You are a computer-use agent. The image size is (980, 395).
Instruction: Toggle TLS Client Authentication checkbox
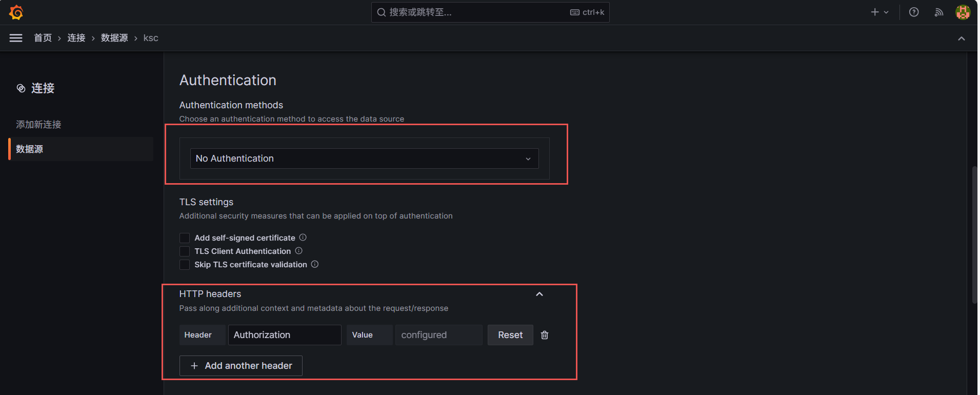point(185,251)
